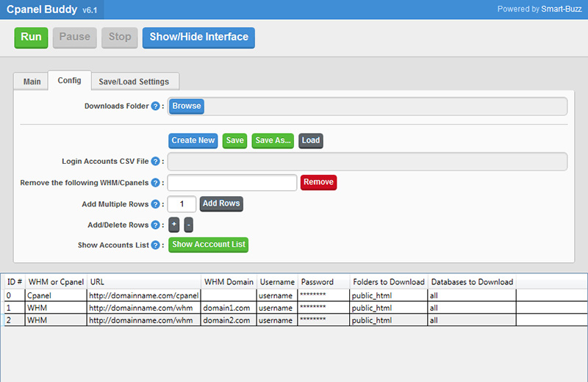Click the Add Rows button
Viewport: 588px width, 382px height.
(x=221, y=203)
